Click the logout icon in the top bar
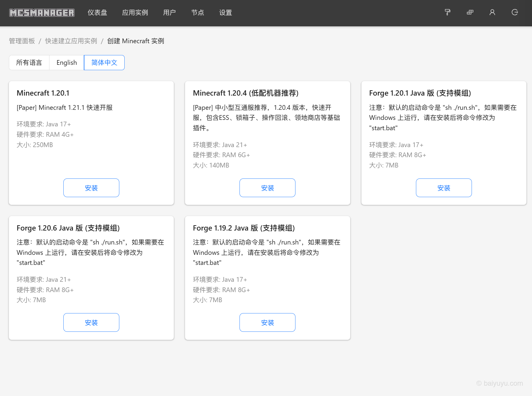Image resolution: width=532 pixels, height=396 pixels. coord(515,12)
